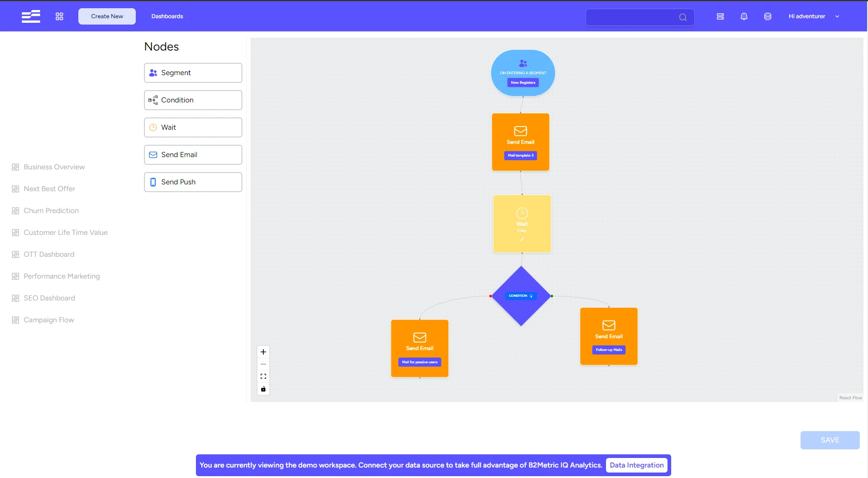This screenshot has width=868, height=478.
Task: Open the grid apps icon
Action: tap(59, 16)
